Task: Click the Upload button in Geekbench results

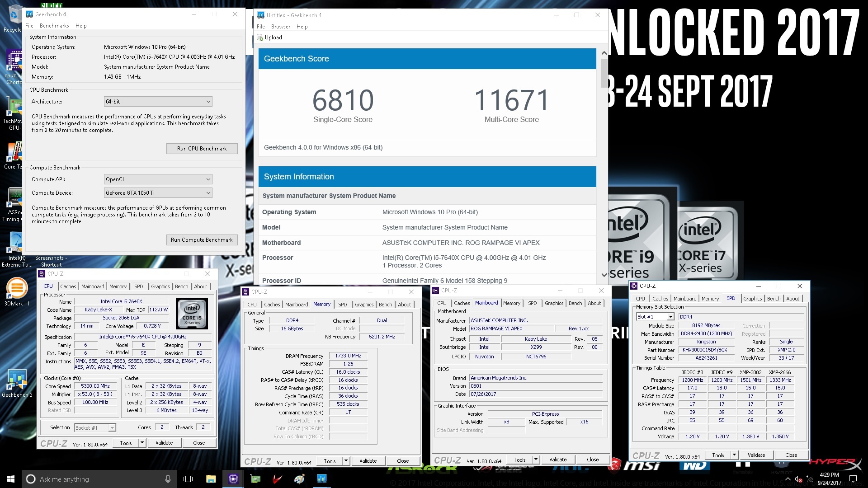Action: coord(269,38)
